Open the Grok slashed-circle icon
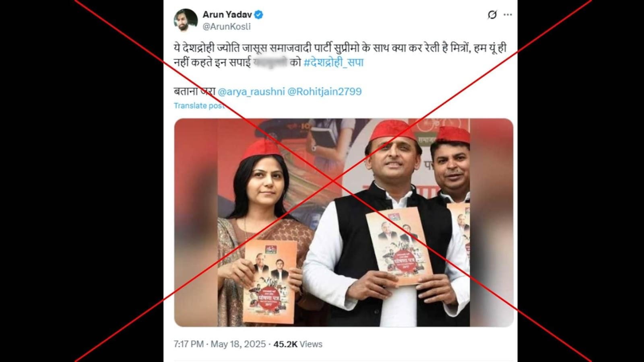The width and height of the screenshot is (644, 362). (x=492, y=15)
